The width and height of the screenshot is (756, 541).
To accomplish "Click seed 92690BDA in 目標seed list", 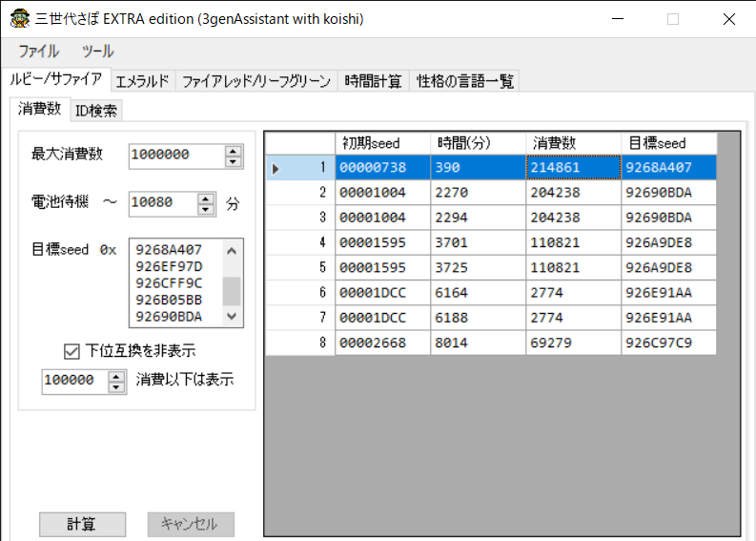I will pos(169,317).
